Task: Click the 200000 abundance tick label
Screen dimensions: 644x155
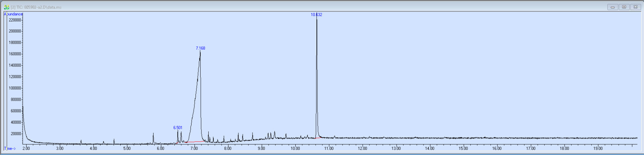Action: 15,31
